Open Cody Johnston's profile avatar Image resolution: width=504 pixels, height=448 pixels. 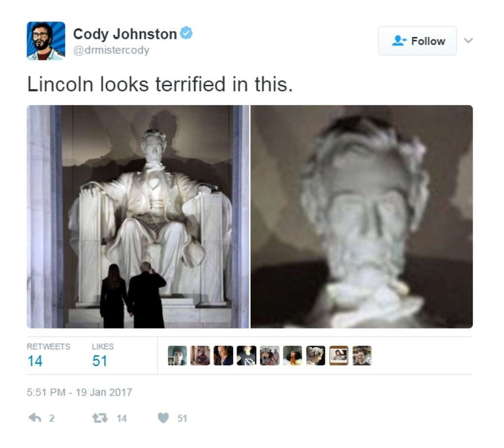(46, 41)
